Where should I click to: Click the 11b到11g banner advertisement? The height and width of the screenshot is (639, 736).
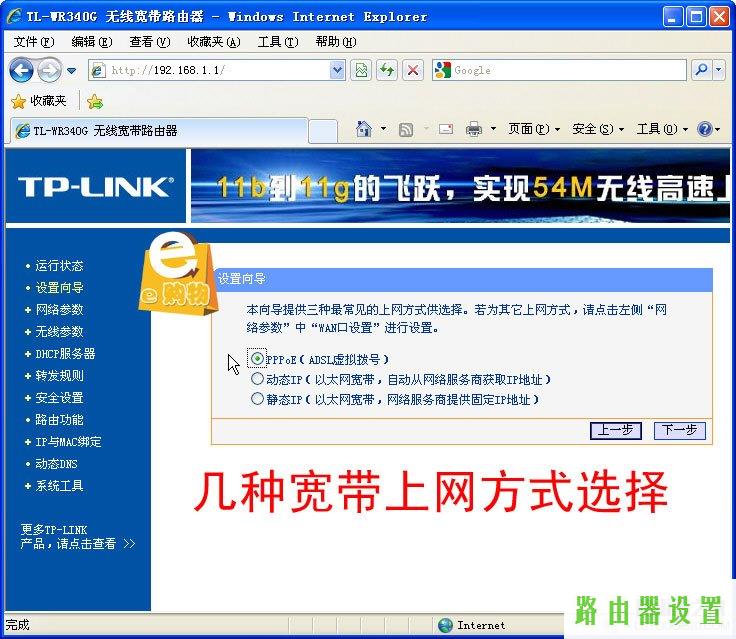460,185
